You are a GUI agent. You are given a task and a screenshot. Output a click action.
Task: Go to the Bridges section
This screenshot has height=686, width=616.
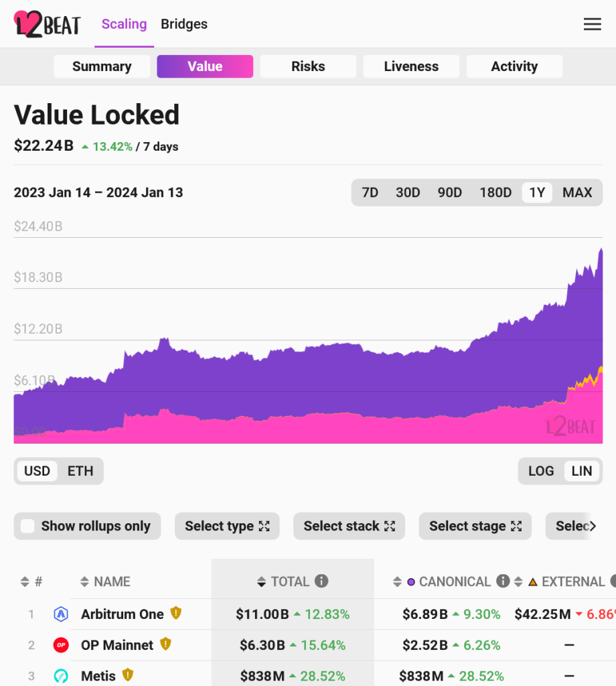click(x=184, y=24)
